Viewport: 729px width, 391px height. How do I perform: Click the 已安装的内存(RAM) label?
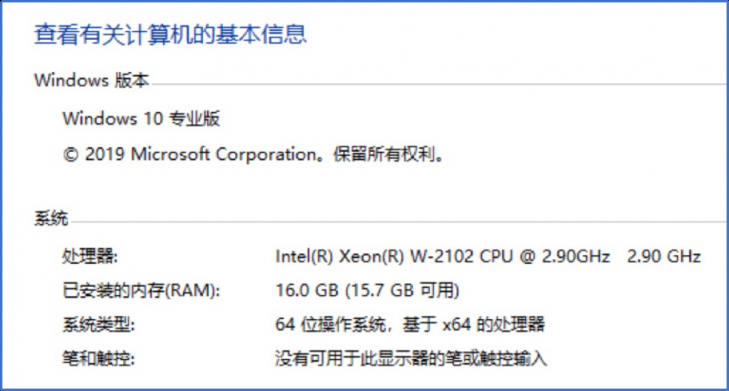coord(141,291)
